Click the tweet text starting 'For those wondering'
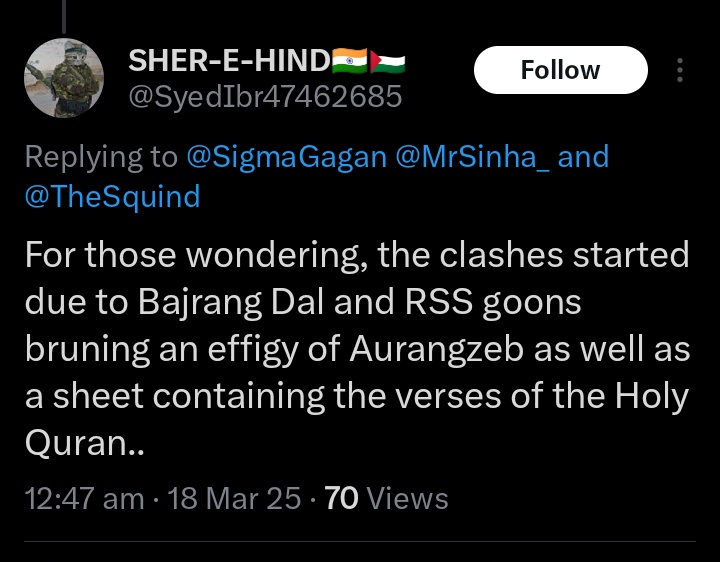Screen dimensions: 720x562 tap(357, 349)
